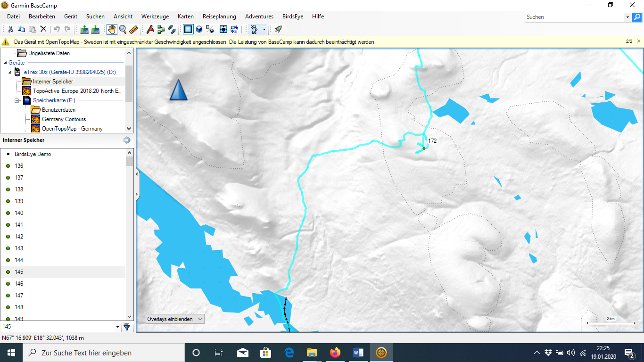Open the search history dropdown arrow
Image resolution: width=644 pixels, height=362 pixels.
(x=627, y=17)
